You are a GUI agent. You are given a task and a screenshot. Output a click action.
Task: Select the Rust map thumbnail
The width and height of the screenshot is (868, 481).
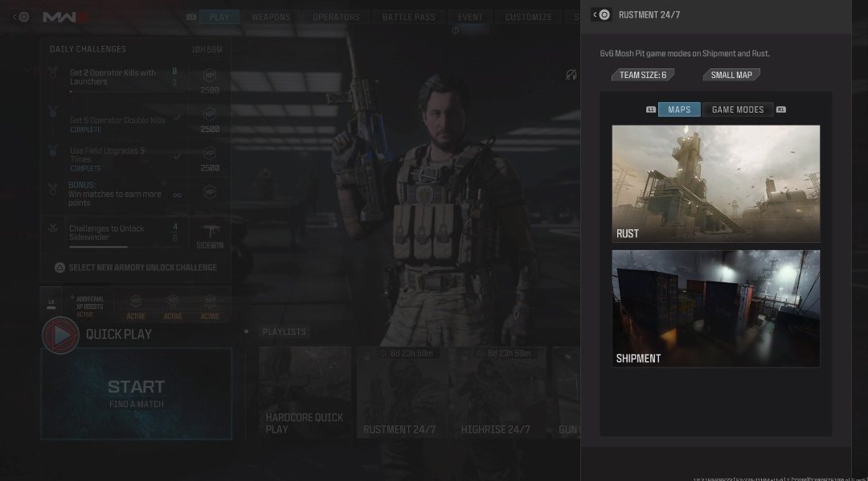click(x=715, y=183)
